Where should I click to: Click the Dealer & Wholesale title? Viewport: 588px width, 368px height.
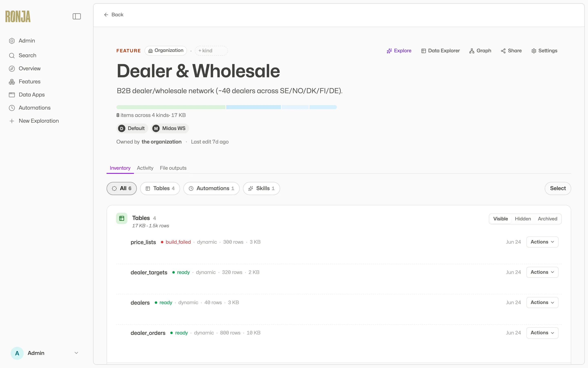pos(198,71)
